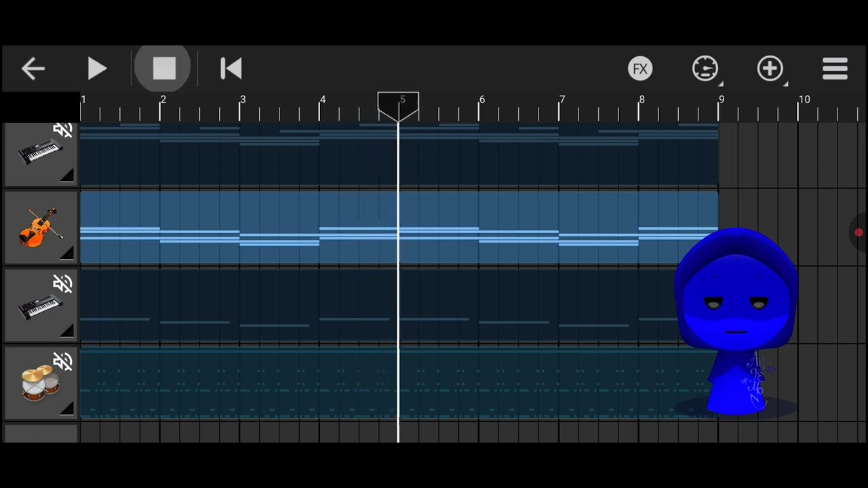This screenshot has width=868, height=488.
Task: Jump to bar 9 on the ruler
Action: (722, 100)
